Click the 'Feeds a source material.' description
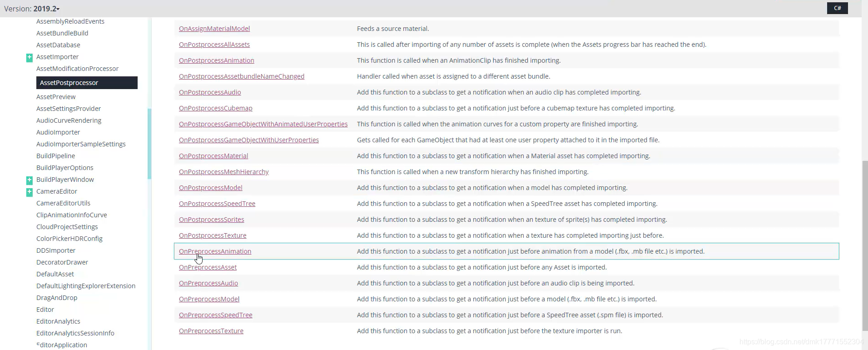Screen dimensions: 868x350 pos(393,29)
